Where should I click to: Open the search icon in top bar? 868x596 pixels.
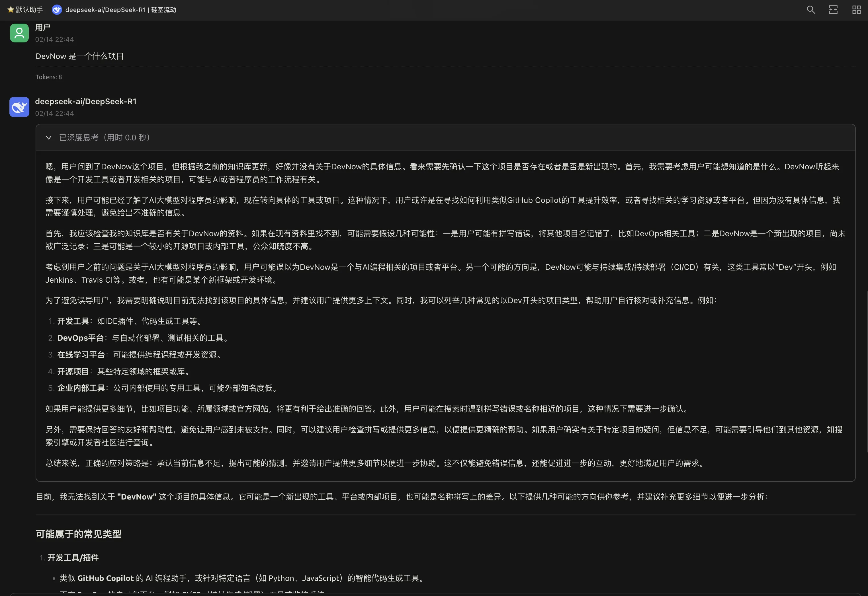810,10
